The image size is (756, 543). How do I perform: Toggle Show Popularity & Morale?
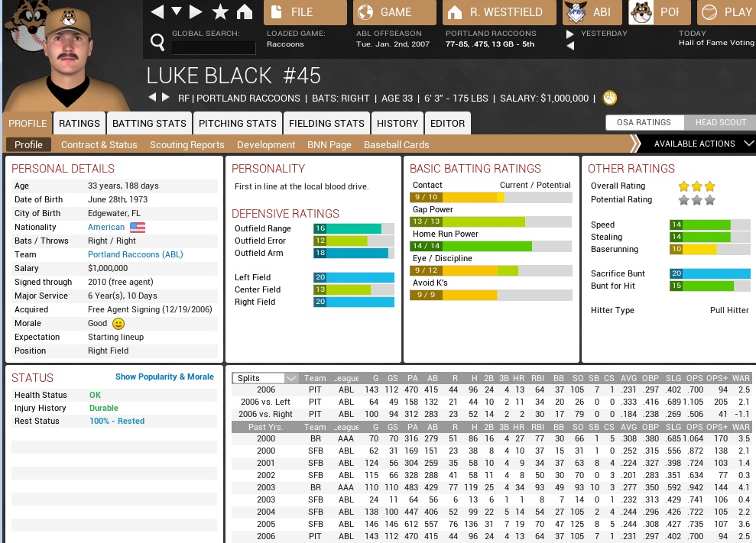(x=164, y=377)
